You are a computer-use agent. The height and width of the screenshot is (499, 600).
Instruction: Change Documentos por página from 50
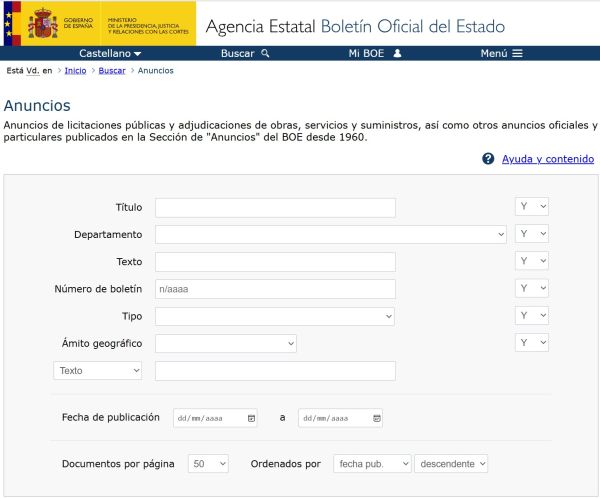[x=208, y=464]
